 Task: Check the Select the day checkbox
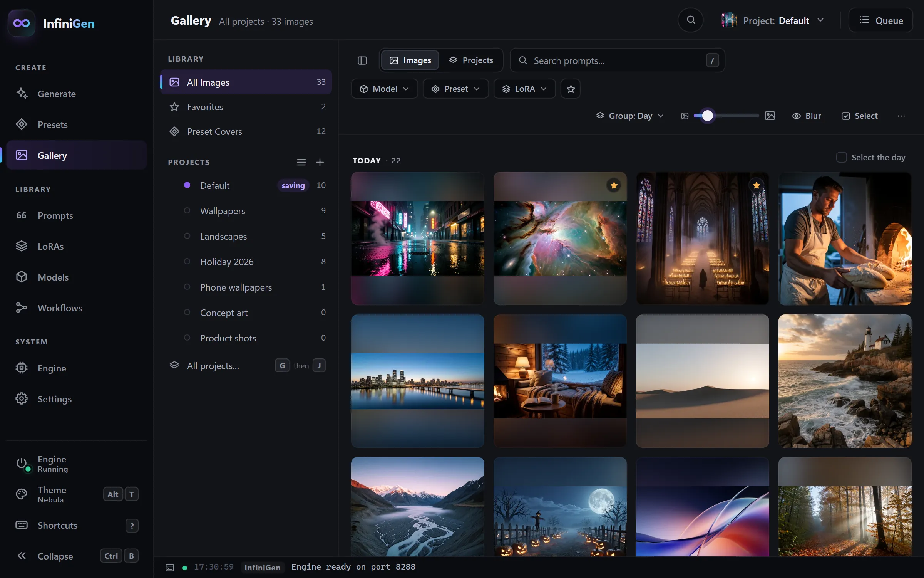[x=841, y=157]
